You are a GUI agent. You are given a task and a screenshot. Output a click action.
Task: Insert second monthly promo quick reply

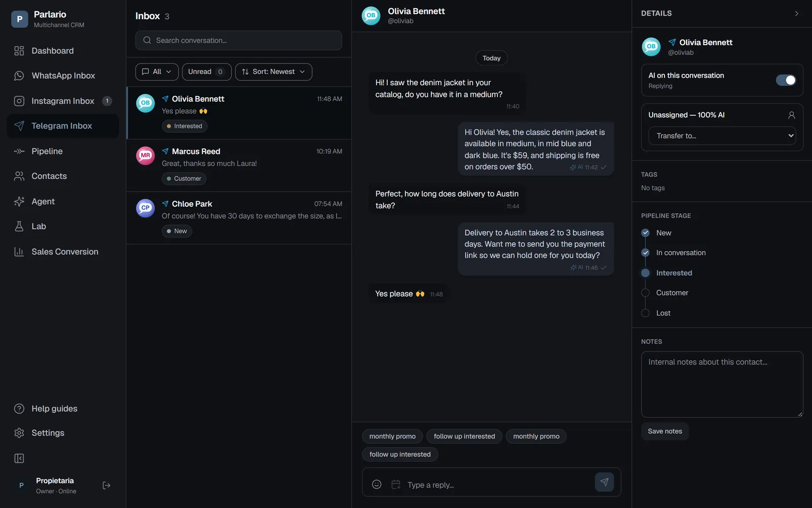click(x=536, y=436)
